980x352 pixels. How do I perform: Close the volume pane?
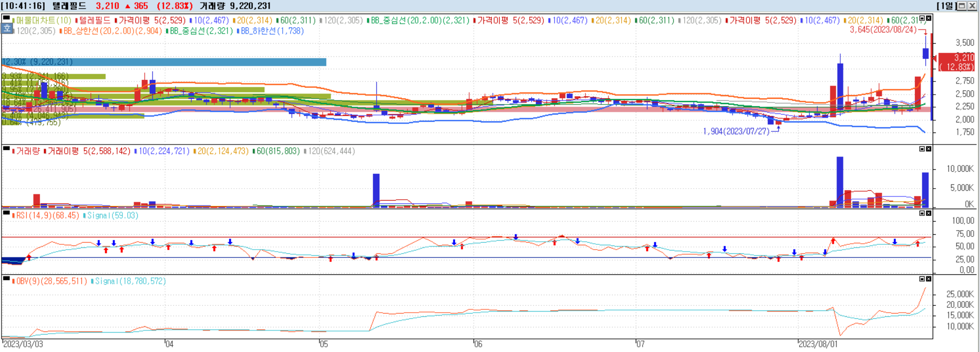(x=929, y=149)
